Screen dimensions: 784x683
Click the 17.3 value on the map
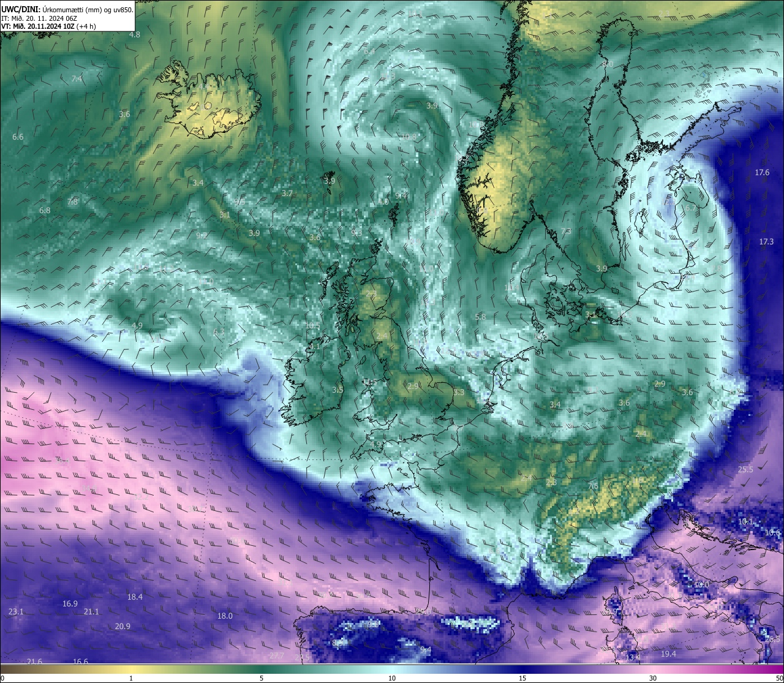(766, 241)
